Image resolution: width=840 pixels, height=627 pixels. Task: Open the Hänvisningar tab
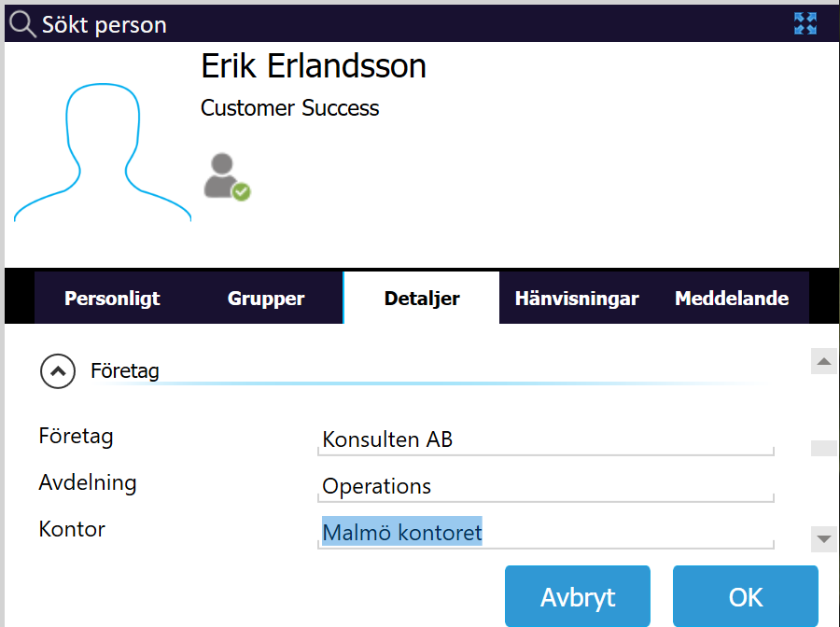[x=577, y=298]
